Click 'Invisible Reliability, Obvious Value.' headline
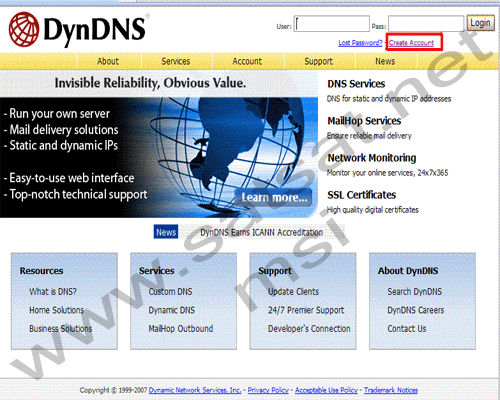The width and height of the screenshot is (500, 400). point(150,83)
